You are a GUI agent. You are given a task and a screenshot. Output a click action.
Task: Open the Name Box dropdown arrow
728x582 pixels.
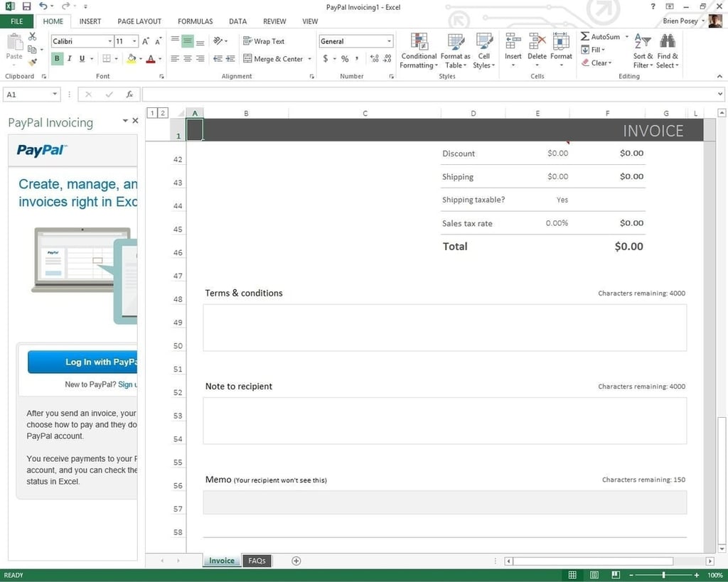click(x=55, y=95)
